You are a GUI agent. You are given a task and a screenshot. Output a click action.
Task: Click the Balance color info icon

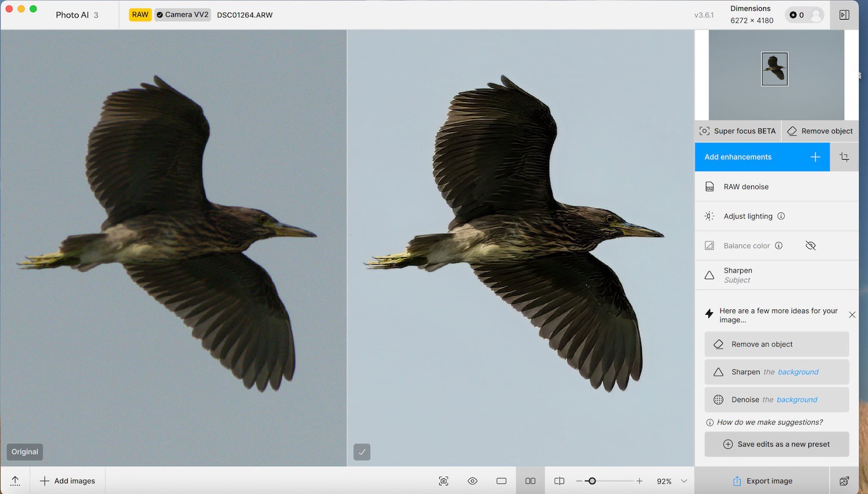pos(779,245)
